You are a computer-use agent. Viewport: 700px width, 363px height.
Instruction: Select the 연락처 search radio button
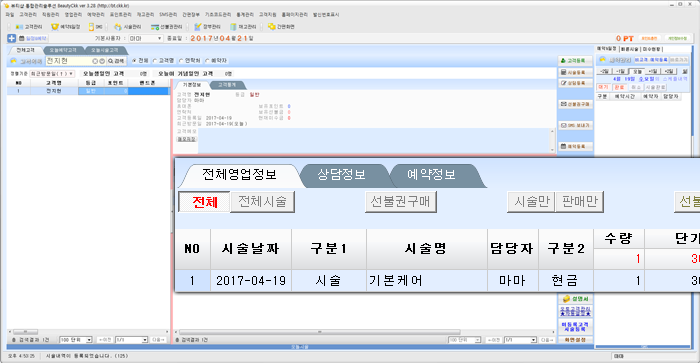[190, 61]
